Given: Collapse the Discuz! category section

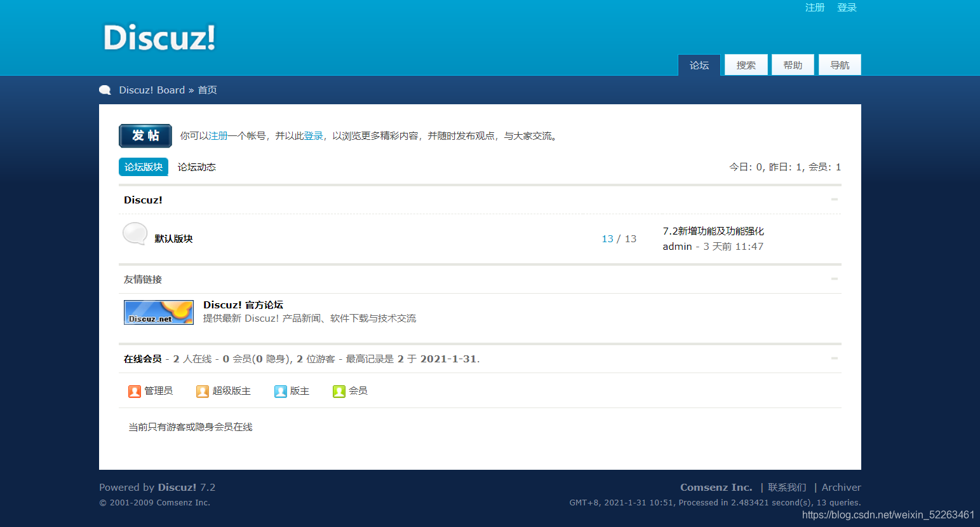Looking at the screenshot, I should pos(835,200).
